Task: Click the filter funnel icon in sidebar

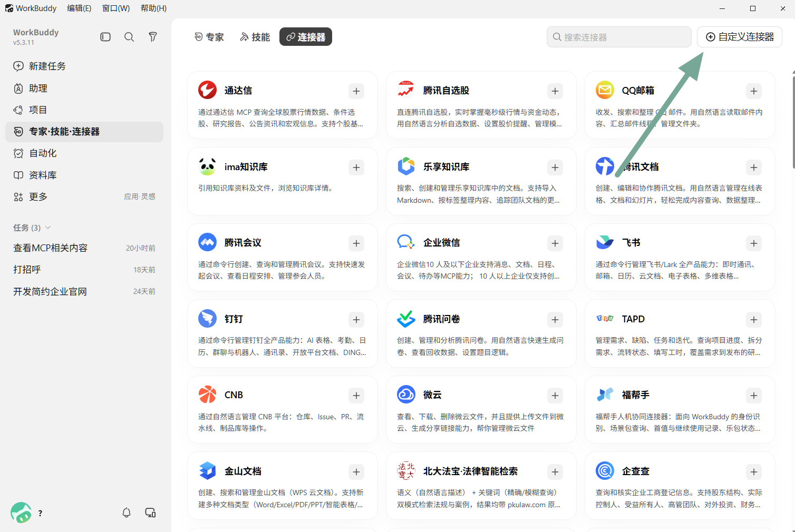Action: pos(153,37)
